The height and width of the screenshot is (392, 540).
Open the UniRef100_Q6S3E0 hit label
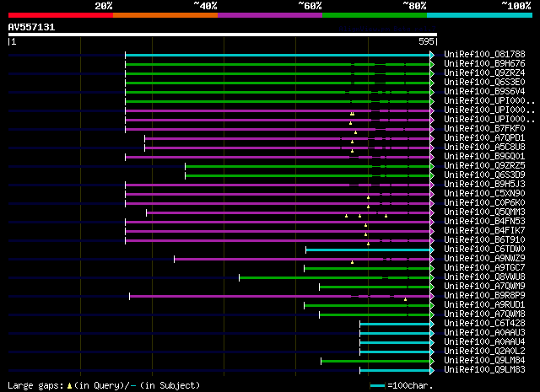484,83
